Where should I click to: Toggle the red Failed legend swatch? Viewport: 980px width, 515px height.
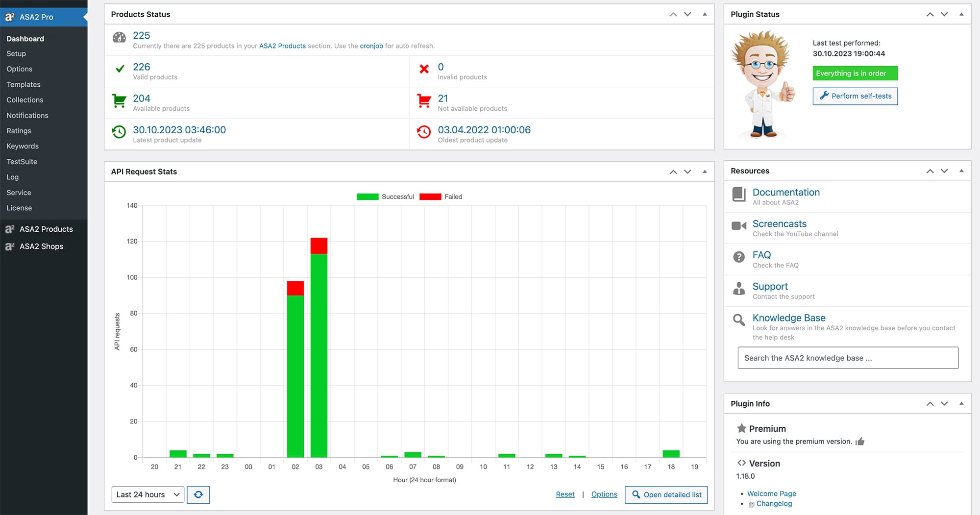click(430, 197)
